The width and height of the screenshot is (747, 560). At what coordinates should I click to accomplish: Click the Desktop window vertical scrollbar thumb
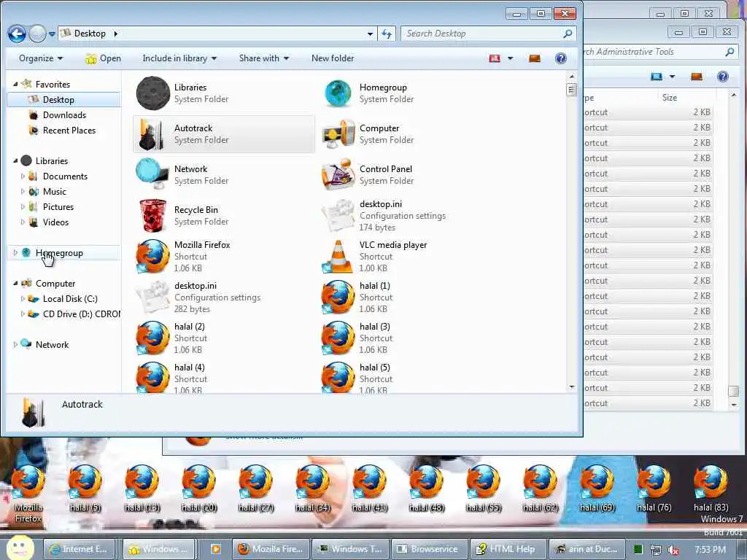[x=572, y=89]
